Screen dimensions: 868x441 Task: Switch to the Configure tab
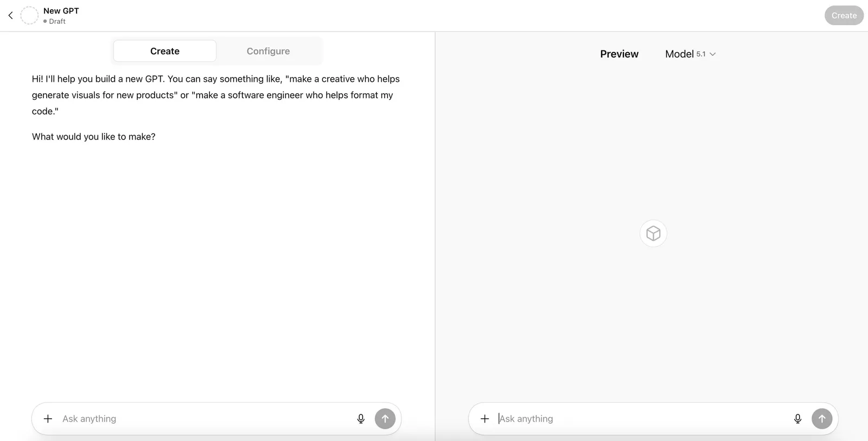(x=268, y=51)
